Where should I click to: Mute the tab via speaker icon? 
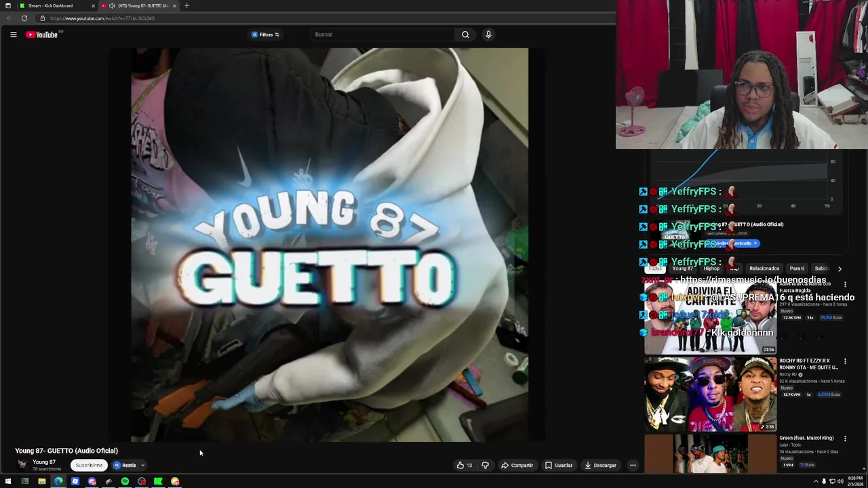pyautogui.click(x=112, y=5)
